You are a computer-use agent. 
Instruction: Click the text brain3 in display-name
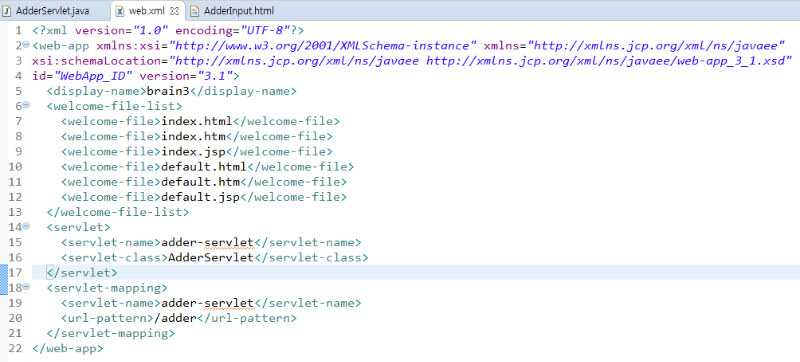[x=168, y=91]
